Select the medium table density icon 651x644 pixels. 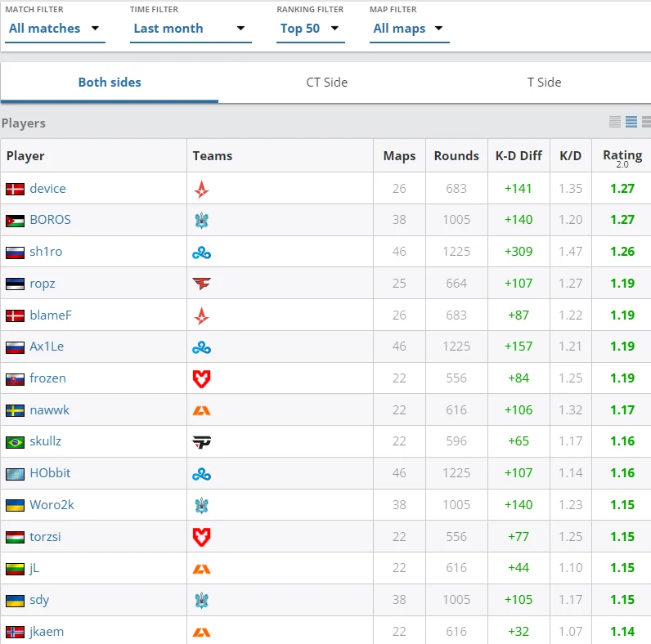[x=631, y=122]
